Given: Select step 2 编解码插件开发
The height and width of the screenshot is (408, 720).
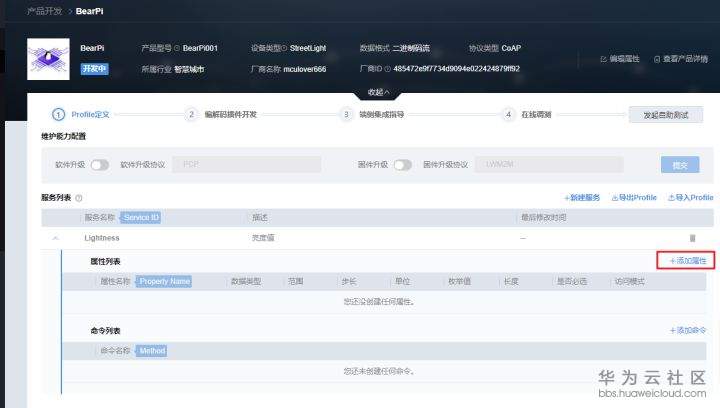Looking at the screenshot, I should coord(221,114).
